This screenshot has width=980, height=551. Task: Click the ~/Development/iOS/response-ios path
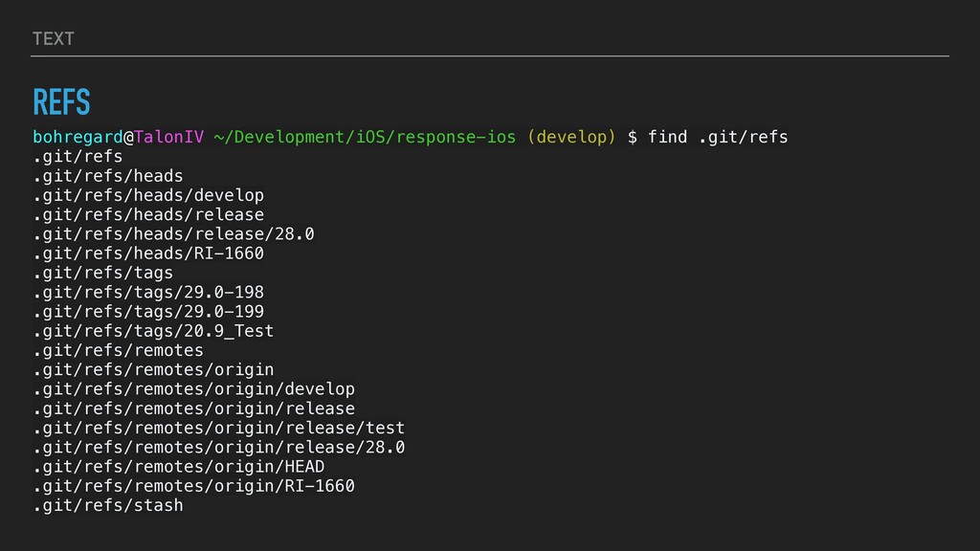click(x=366, y=137)
